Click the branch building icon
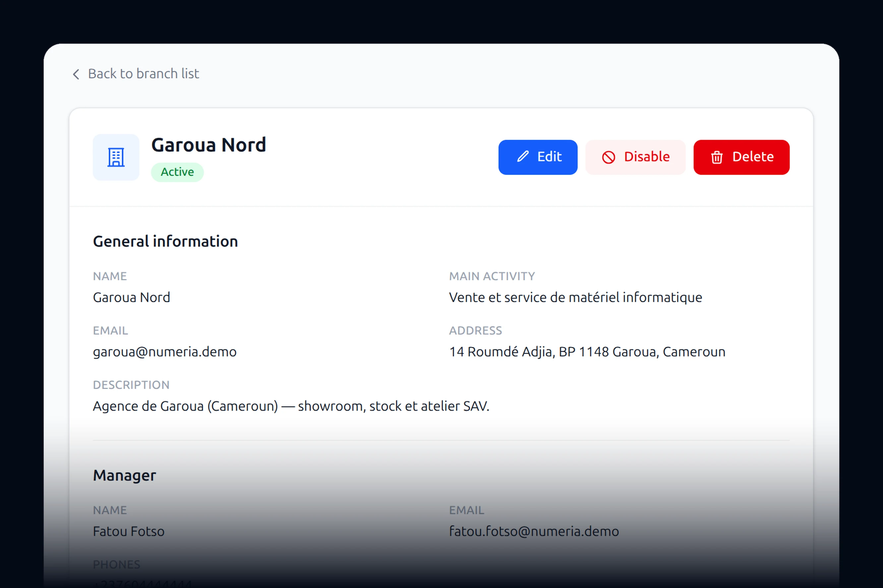The height and width of the screenshot is (588, 883). tap(116, 157)
